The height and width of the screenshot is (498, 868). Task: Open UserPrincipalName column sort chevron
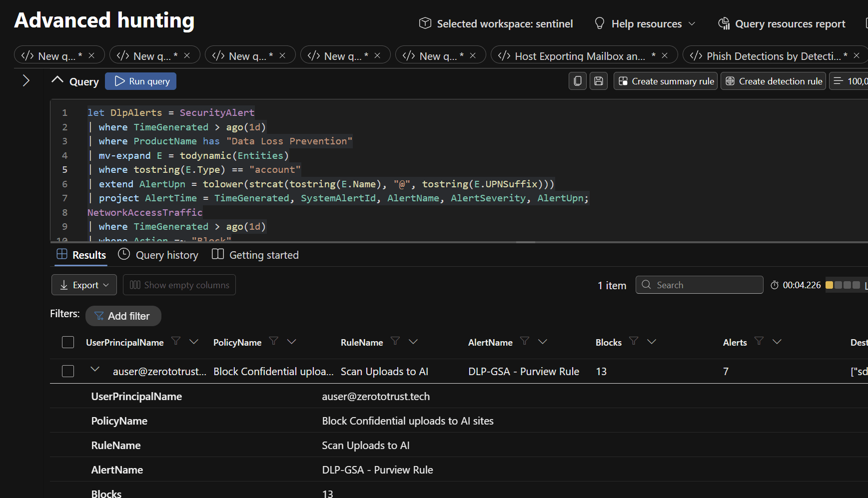194,341
